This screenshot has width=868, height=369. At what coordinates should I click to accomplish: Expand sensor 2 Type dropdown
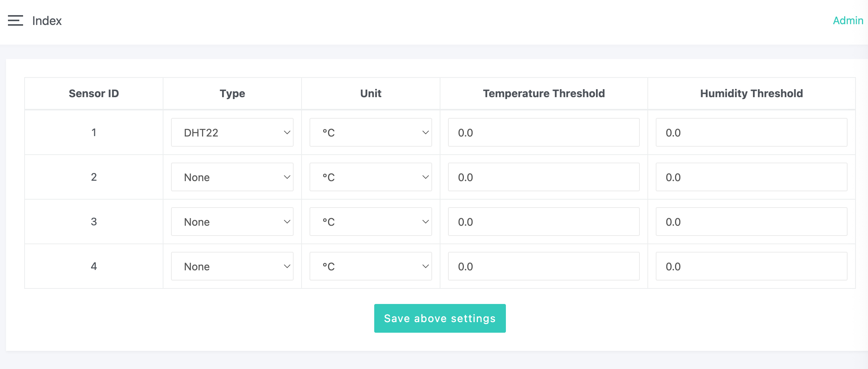tap(232, 177)
